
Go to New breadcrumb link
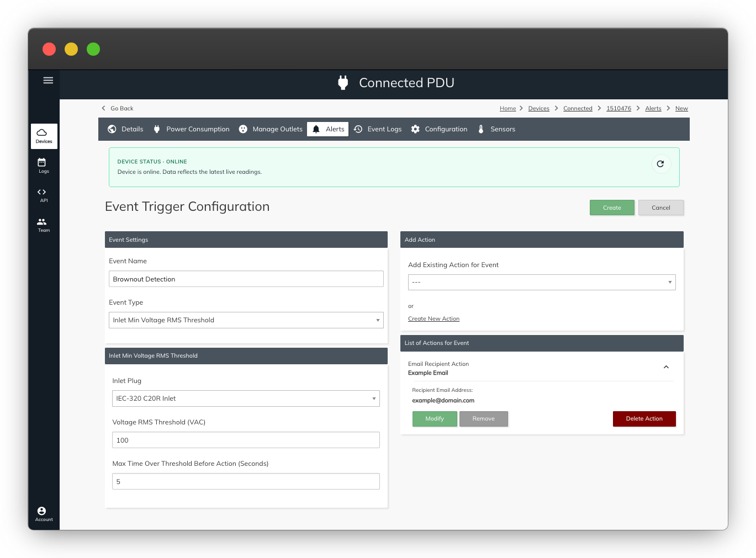click(681, 108)
